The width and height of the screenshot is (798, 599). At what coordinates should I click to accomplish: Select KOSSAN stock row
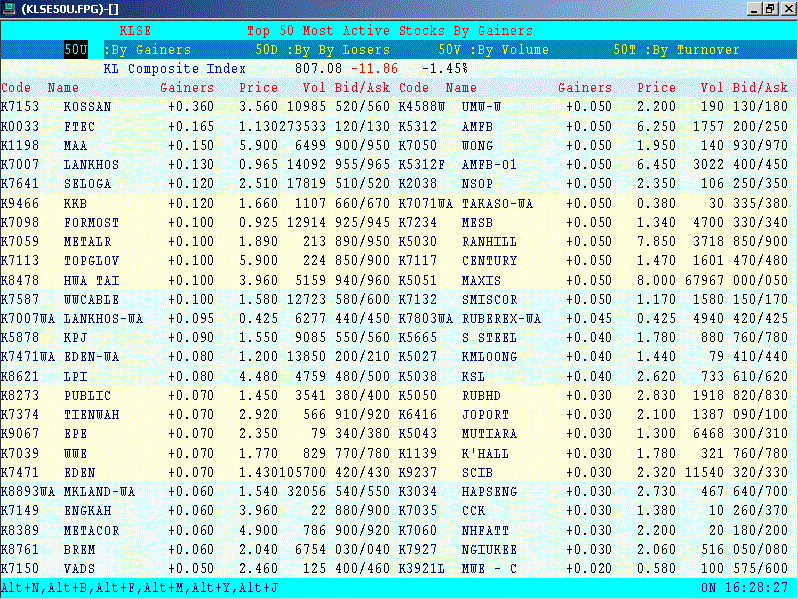pos(195,107)
